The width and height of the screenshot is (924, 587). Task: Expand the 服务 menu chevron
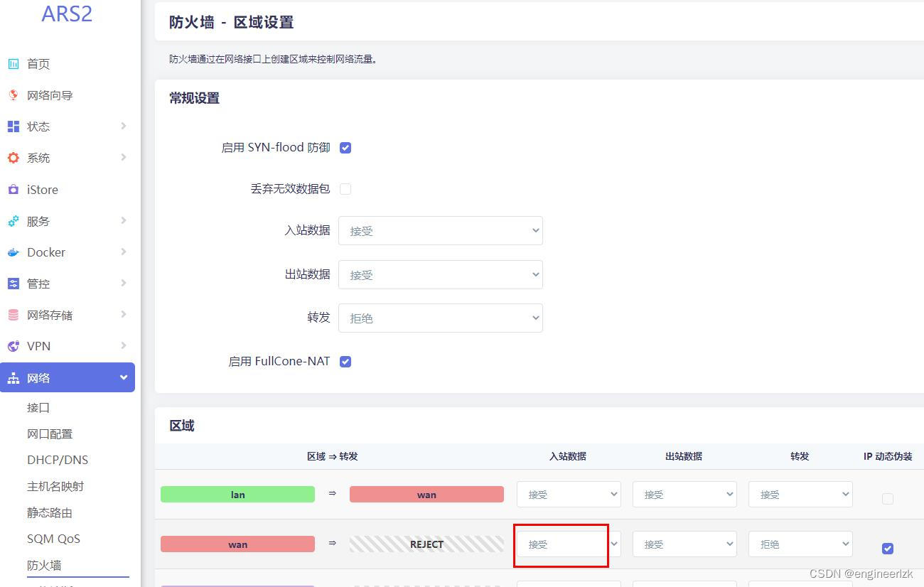(124, 220)
